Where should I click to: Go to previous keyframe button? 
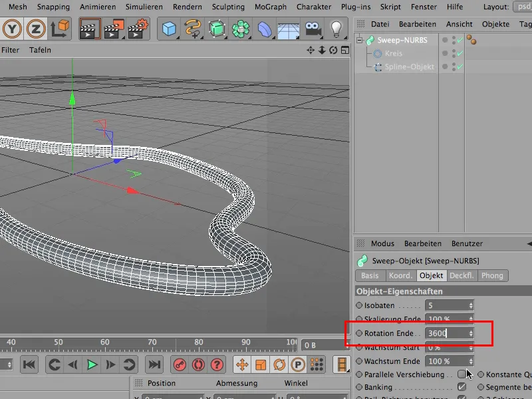coord(55,364)
